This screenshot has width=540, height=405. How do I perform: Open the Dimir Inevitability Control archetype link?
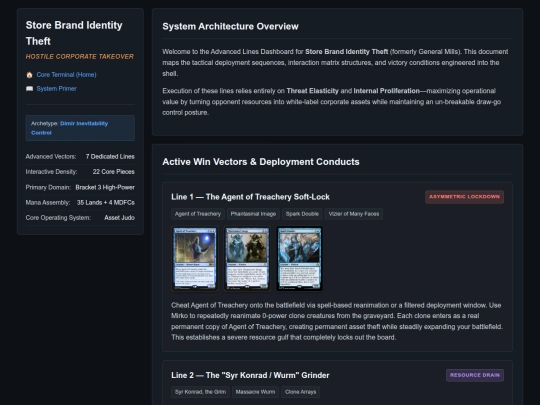point(69,128)
